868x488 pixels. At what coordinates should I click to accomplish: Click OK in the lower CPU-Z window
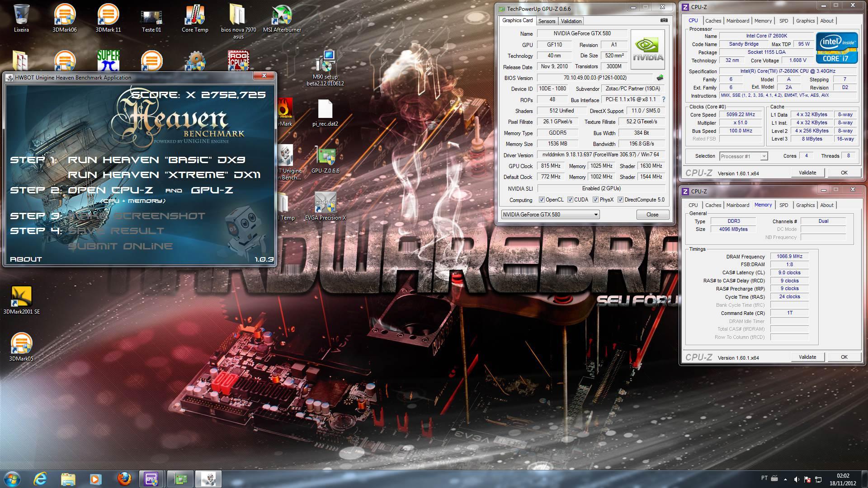coord(844,357)
